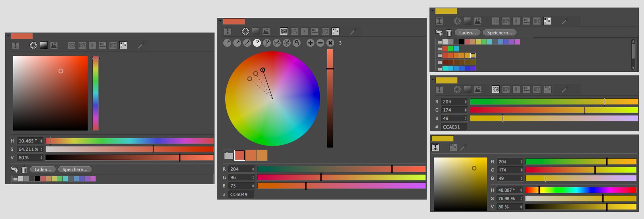Image resolution: width=644 pixels, height=219 pixels.
Task: Click Speichern... in the top right panel
Action: [499, 33]
